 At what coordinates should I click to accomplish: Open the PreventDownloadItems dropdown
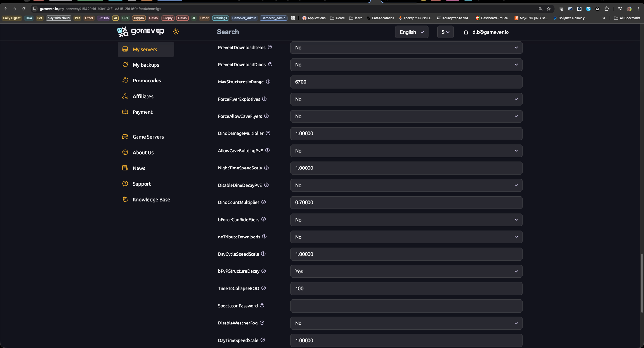click(x=406, y=48)
